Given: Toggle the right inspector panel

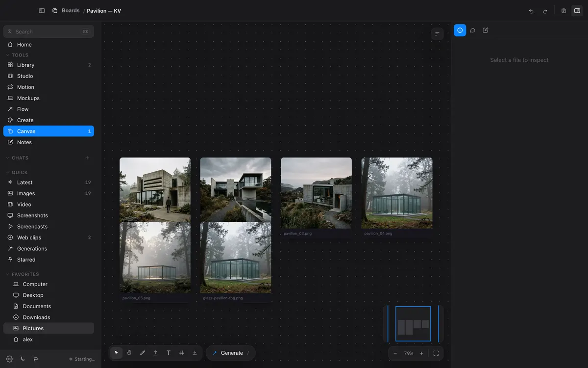Looking at the screenshot, I should point(577,11).
